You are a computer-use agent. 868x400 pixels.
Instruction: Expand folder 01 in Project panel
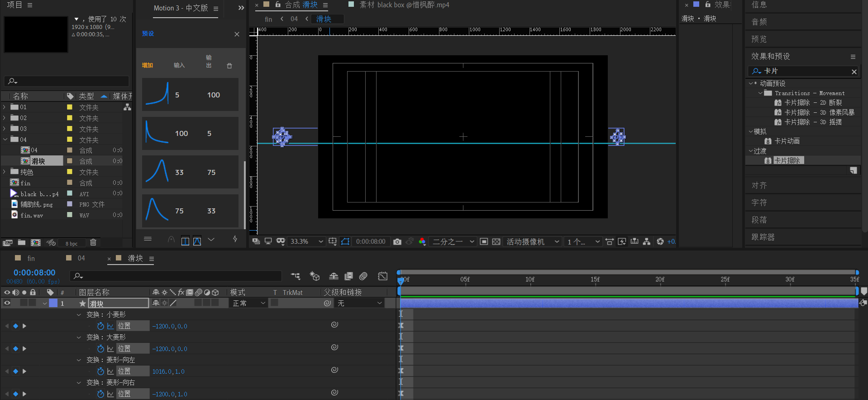point(5,107)
